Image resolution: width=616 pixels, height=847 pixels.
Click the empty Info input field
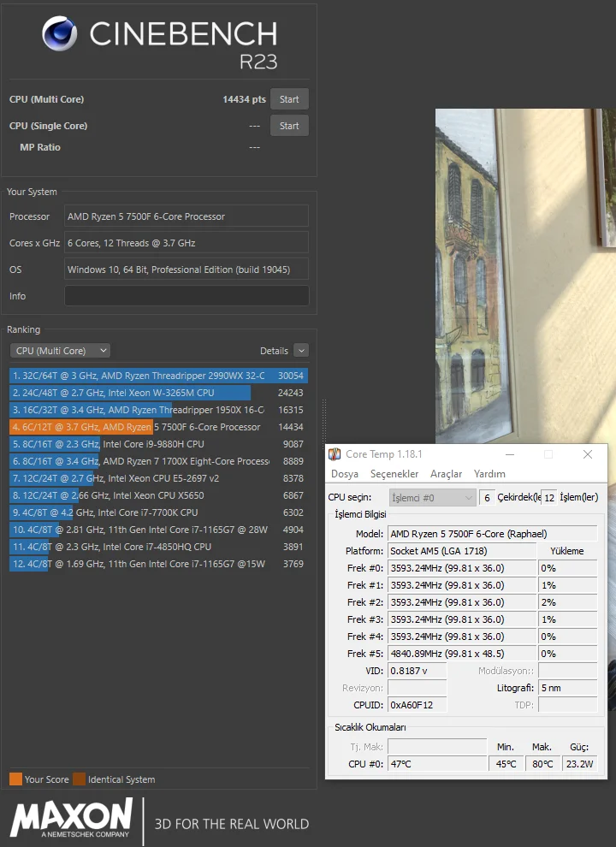187,296
